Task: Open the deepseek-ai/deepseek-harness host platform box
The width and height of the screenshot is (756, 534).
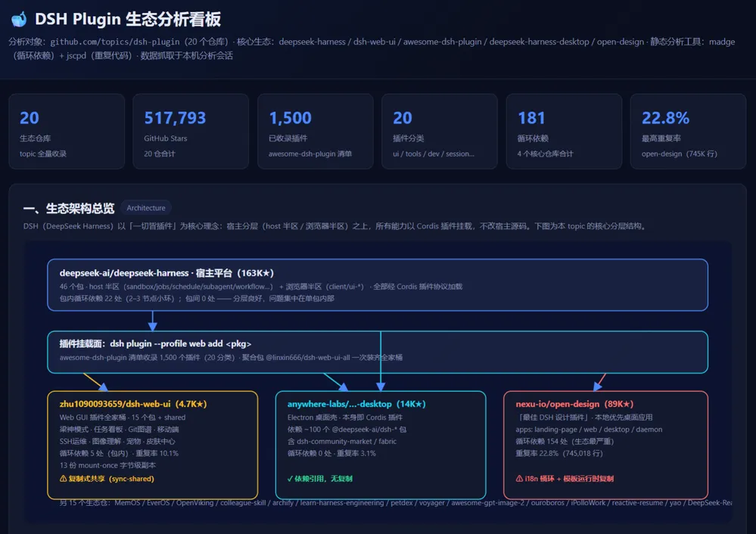Action: pyautogui.click(x=378, y=285)
